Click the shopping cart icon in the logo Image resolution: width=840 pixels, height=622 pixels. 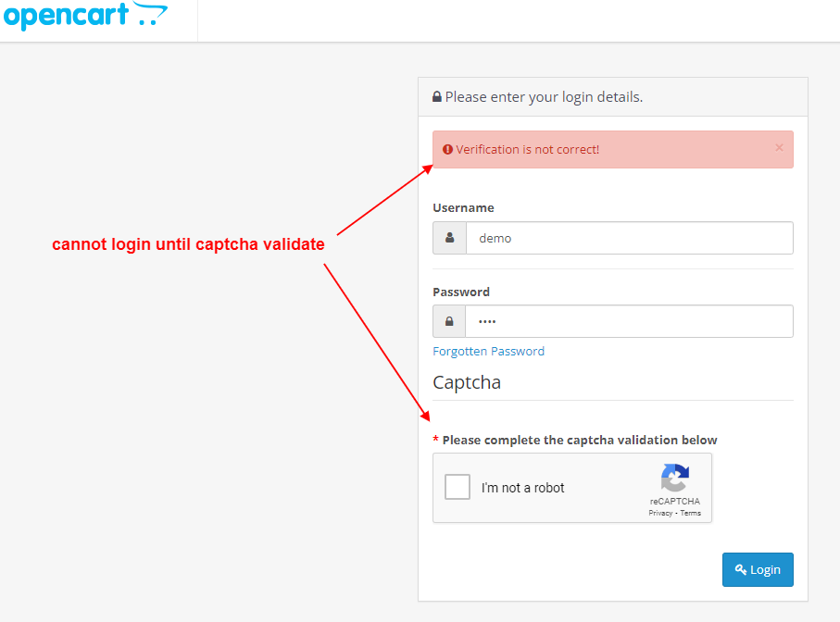coord(151,14)
